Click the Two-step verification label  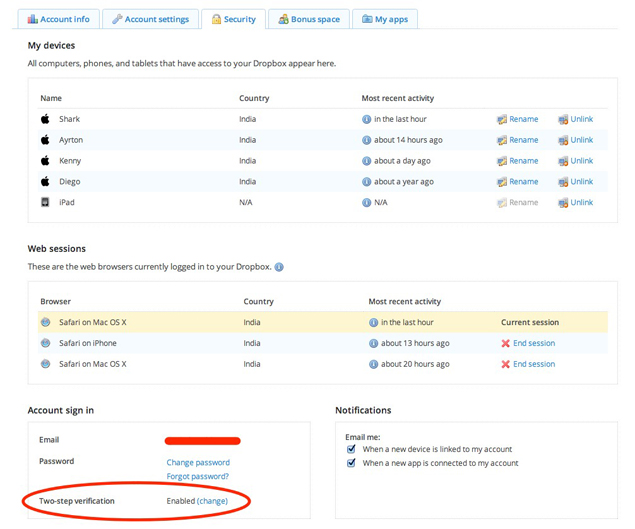pos(77,501)
